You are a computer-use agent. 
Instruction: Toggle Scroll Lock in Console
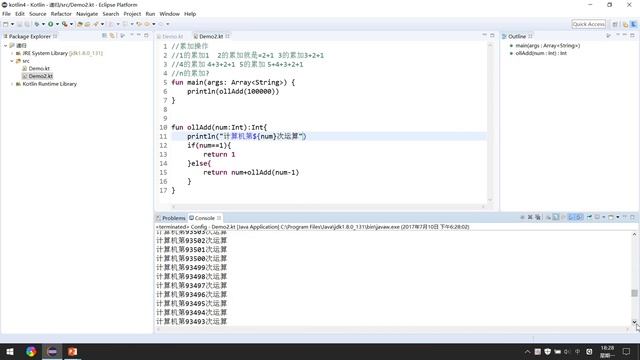point(556,217)
